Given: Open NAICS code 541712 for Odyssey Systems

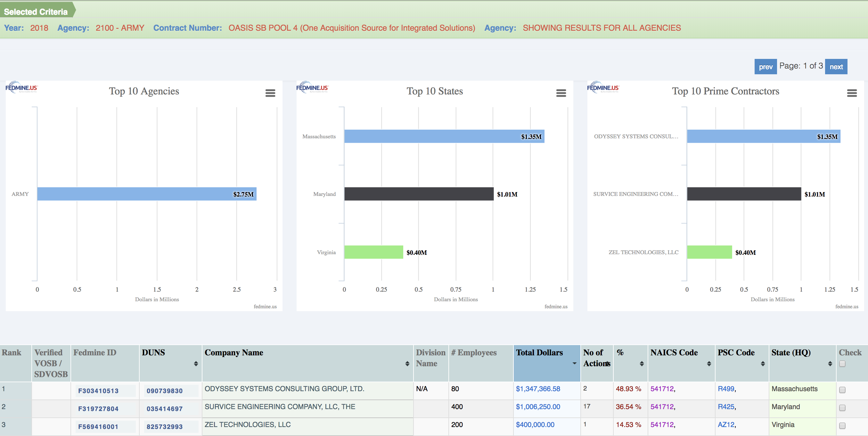Looking at the screenshot, I should click(662, 389).
